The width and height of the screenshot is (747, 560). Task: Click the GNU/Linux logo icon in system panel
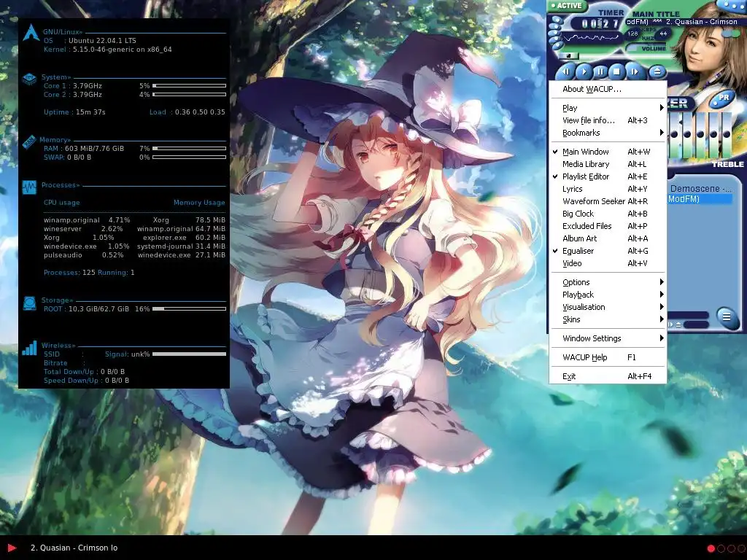tap(31, 32)
